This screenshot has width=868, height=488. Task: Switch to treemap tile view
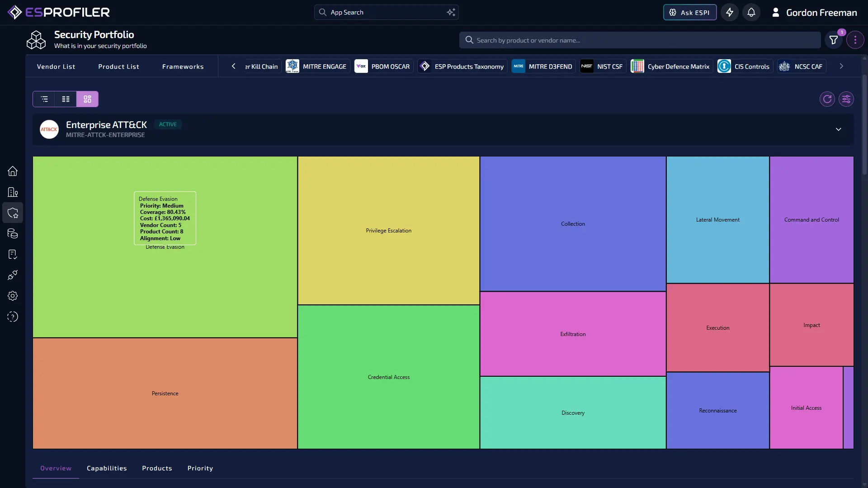pos(87,99)
